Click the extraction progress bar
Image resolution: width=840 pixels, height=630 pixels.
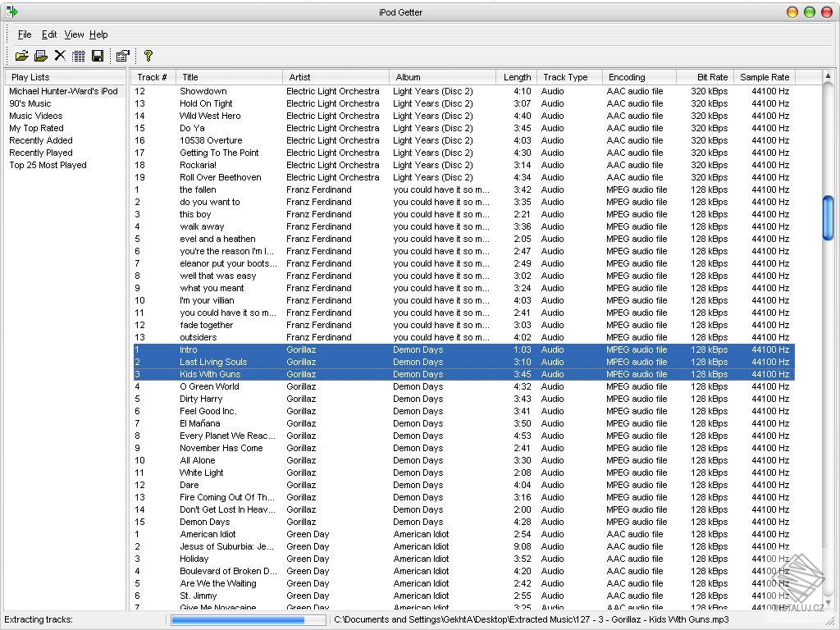coord(246,620)
